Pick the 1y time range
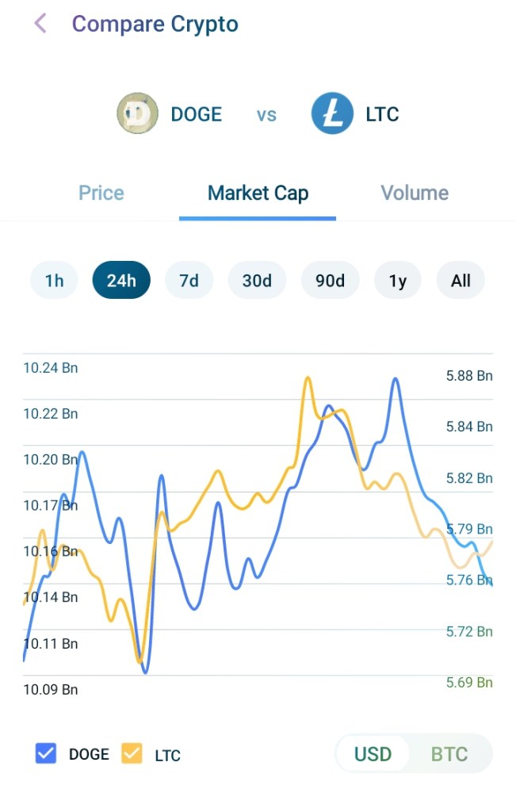The height and width of the screenshot is (812, 516). click(x=398, y=280)
